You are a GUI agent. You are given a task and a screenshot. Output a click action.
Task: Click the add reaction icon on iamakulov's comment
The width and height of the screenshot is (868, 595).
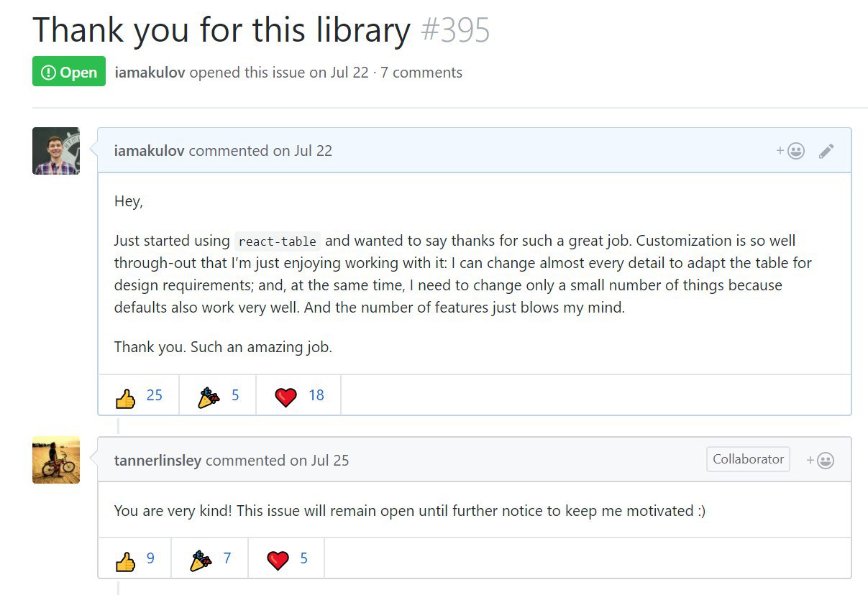coord(790,151)
